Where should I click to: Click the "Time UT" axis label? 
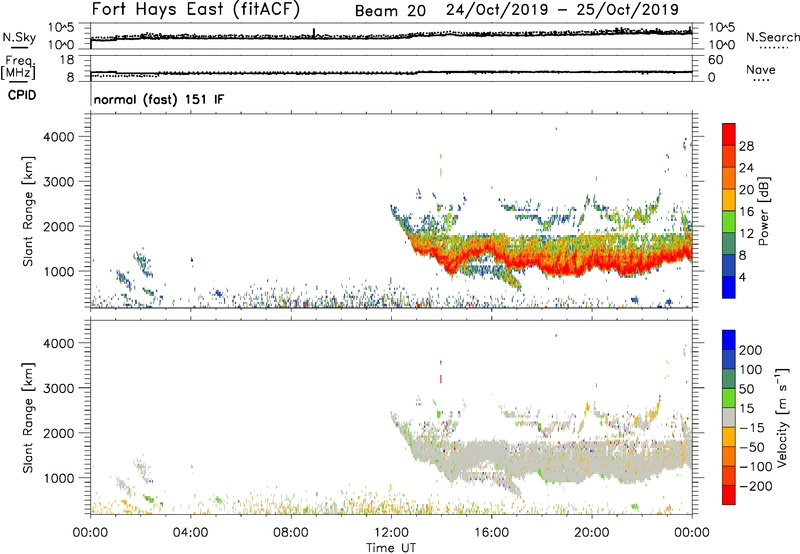(x=391, y=548)
